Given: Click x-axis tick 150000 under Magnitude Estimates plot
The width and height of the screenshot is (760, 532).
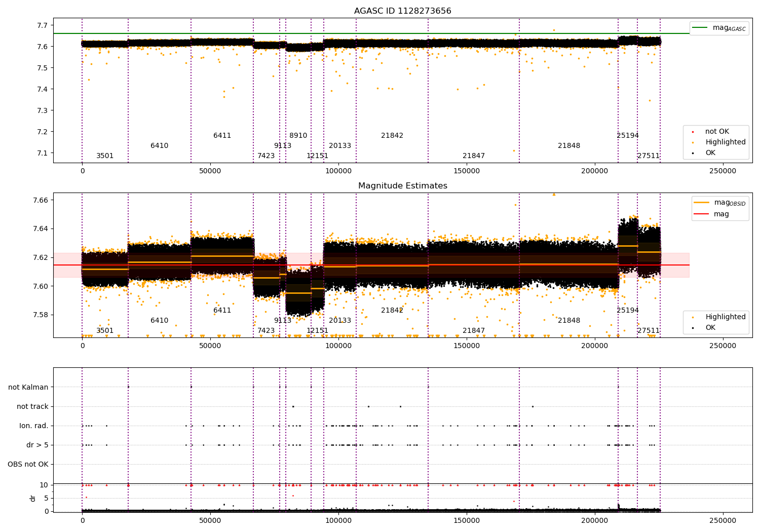Looking at the screenshot, I should coord(466,346).
